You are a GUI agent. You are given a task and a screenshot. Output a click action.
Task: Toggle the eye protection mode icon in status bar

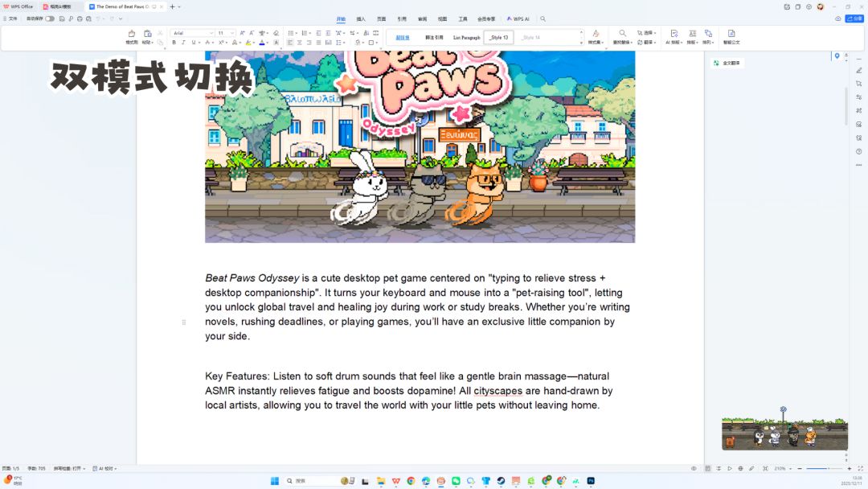(694, 469)
